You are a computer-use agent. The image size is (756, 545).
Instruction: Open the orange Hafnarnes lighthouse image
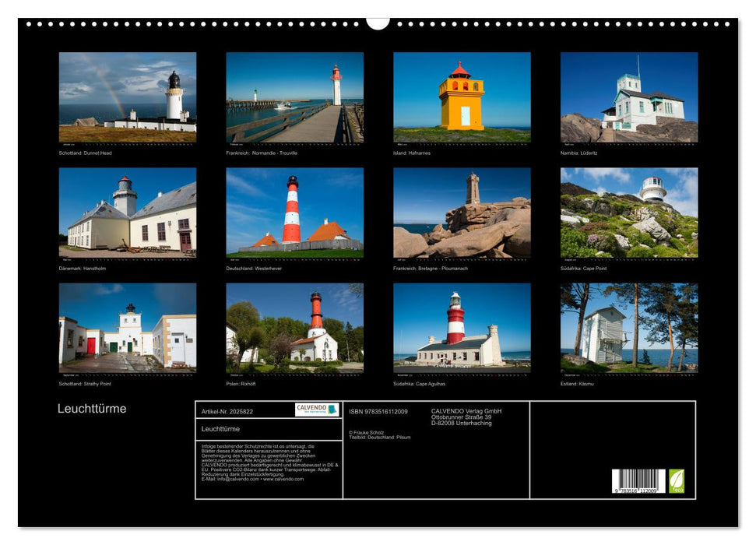462,97
